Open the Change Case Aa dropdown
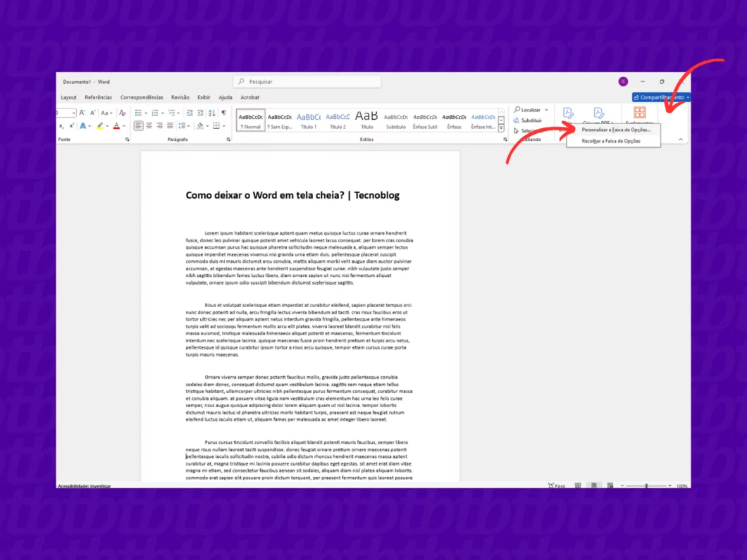Screen dimensions: 747x560 tap(106, 113)
